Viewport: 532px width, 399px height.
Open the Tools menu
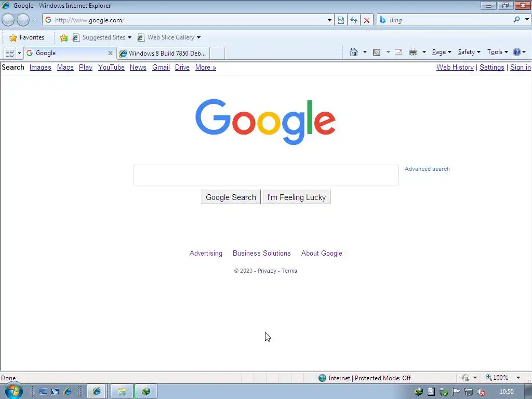coord(497,52)
